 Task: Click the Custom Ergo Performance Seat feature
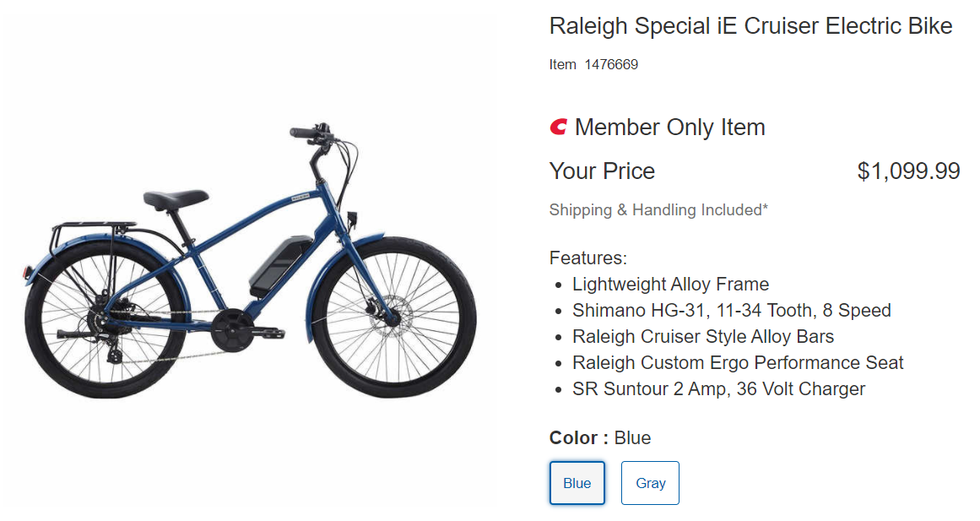click(x=737, y=362)
